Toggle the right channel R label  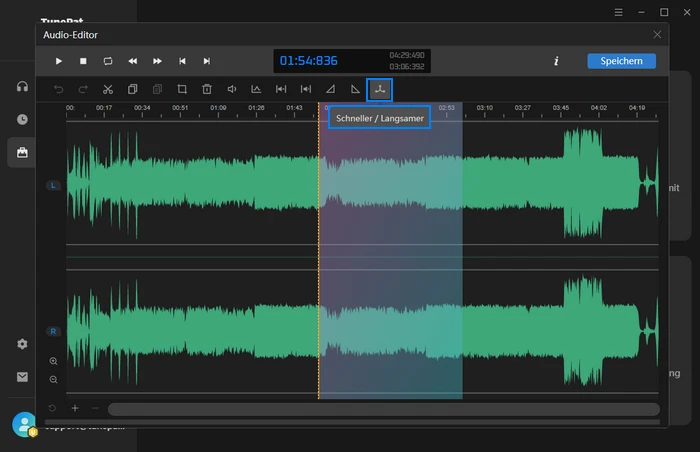[53, 331]
